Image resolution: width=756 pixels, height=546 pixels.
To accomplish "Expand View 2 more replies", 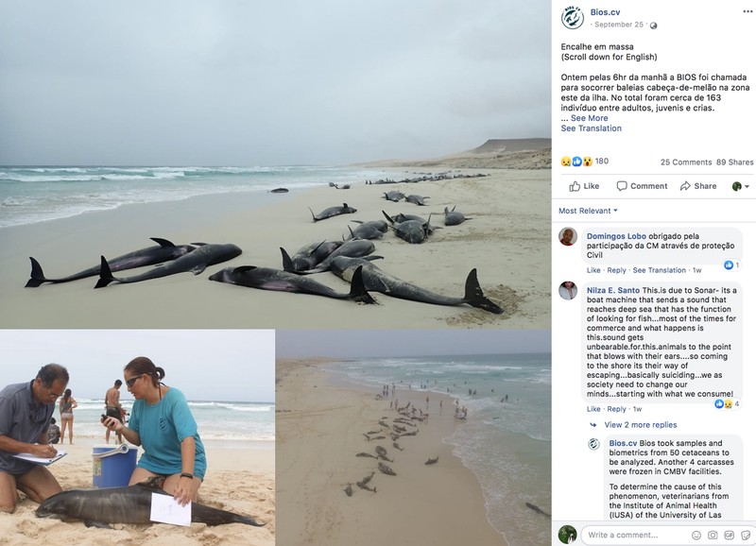I will [x=641, y=424].
